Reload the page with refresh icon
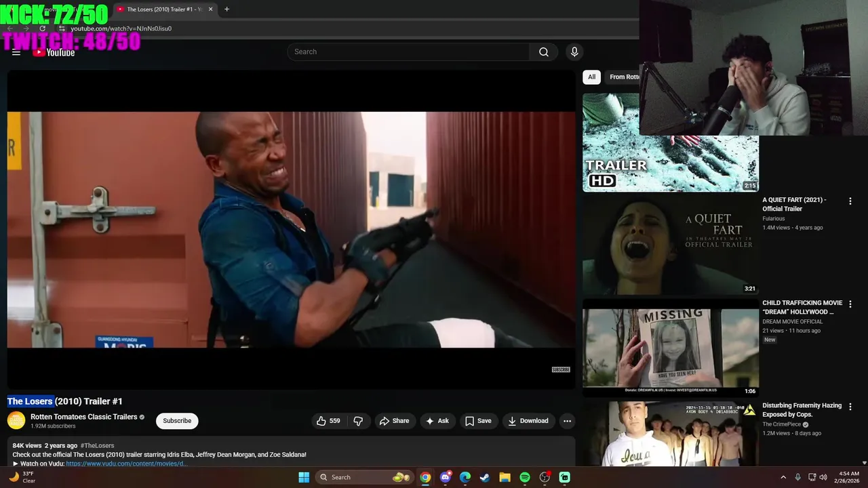868x488 pixels. click(x=42, y=28)
